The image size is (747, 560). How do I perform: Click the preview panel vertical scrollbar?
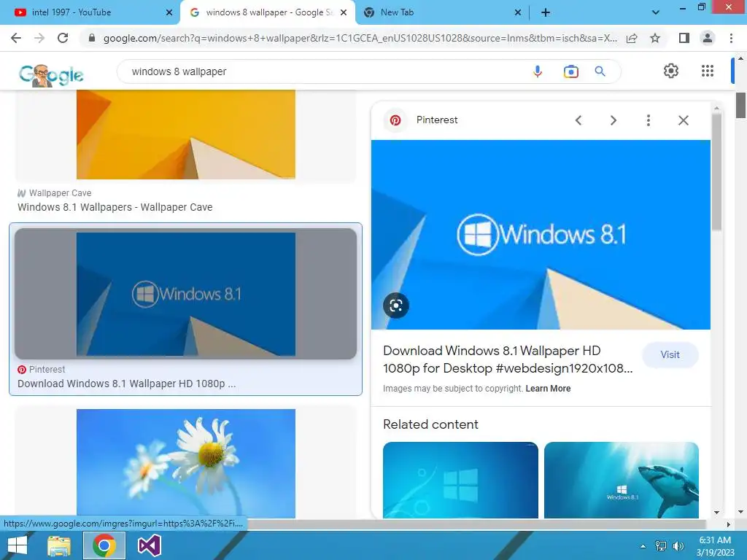click(716, 172)
